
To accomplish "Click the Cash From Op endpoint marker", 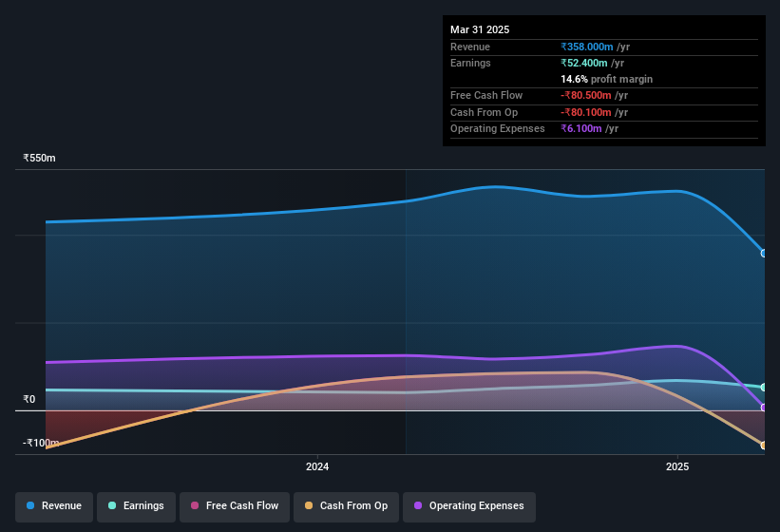I will (764, 445).
